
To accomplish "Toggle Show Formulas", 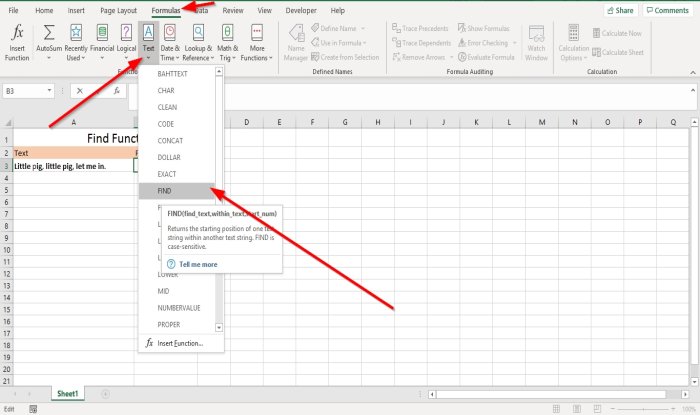I will (483, 28).
